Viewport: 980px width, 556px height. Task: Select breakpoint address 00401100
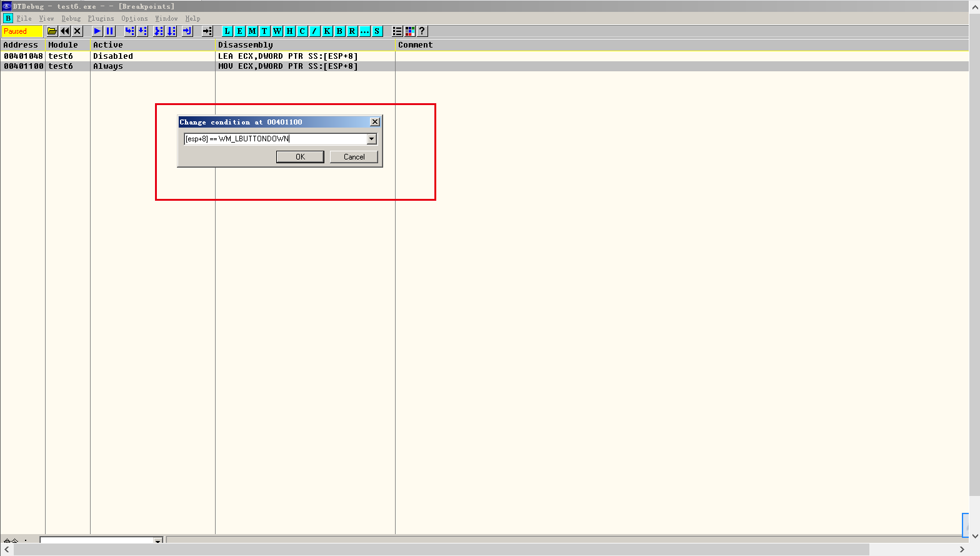point(24,66)
